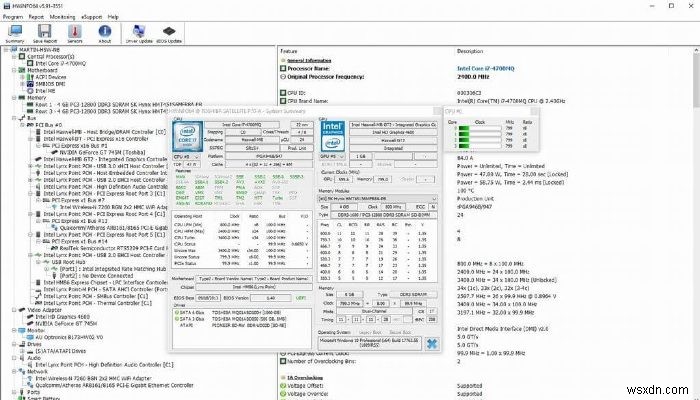Click the blue X icon in System Summary
Viewport: 700px width, 400px height.
[x=432, y=343]
